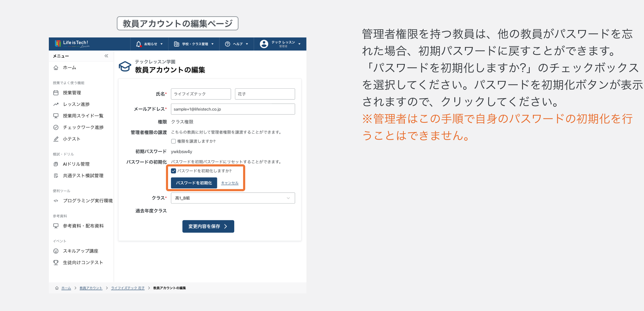Follow the ライフイズテック 花子 breadcrumb link
The height and width of the screenshot is (311, 644).
(128, 288)
